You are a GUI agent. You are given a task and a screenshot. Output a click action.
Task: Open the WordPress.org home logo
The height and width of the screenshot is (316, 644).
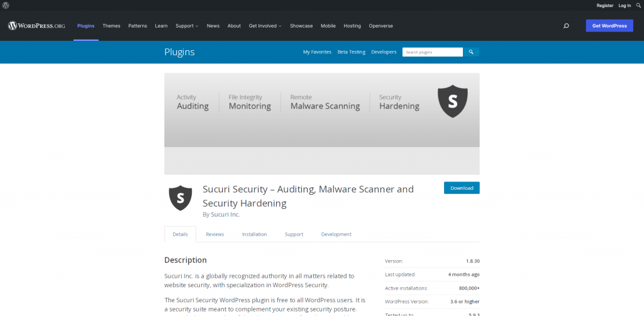tap(36, 26)
